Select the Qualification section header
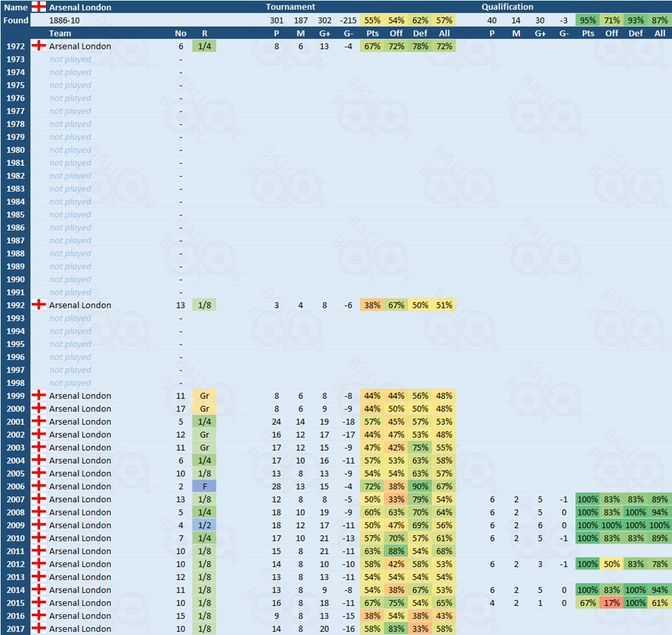The image size is (672, 635). point(507,7)
